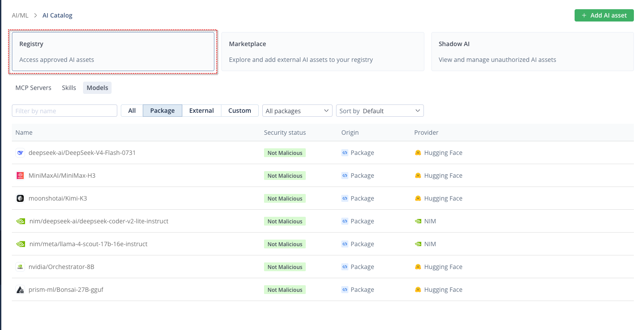Click the NIM provider icon for deepseek-coder-v2-lite-instruct
Screen dimensions: 644x330
pos(418,221)
